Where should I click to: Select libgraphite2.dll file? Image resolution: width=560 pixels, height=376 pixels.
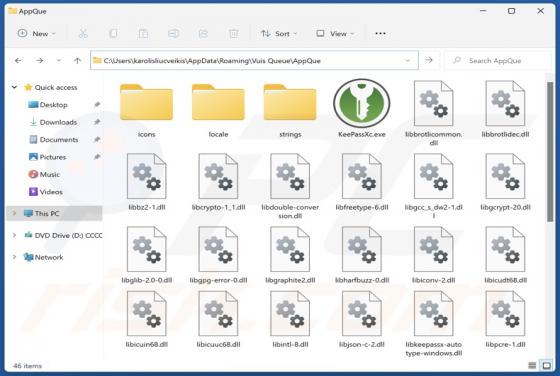290,255
